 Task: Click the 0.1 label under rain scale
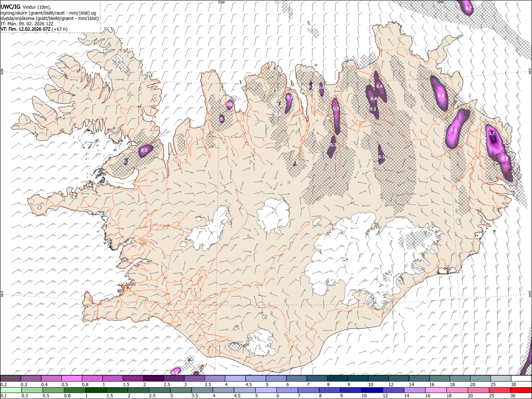point(3,396)
